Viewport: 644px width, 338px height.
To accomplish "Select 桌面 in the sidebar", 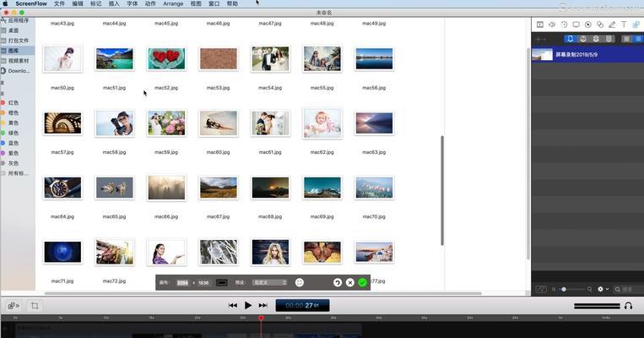I will [x=14, y=30].
